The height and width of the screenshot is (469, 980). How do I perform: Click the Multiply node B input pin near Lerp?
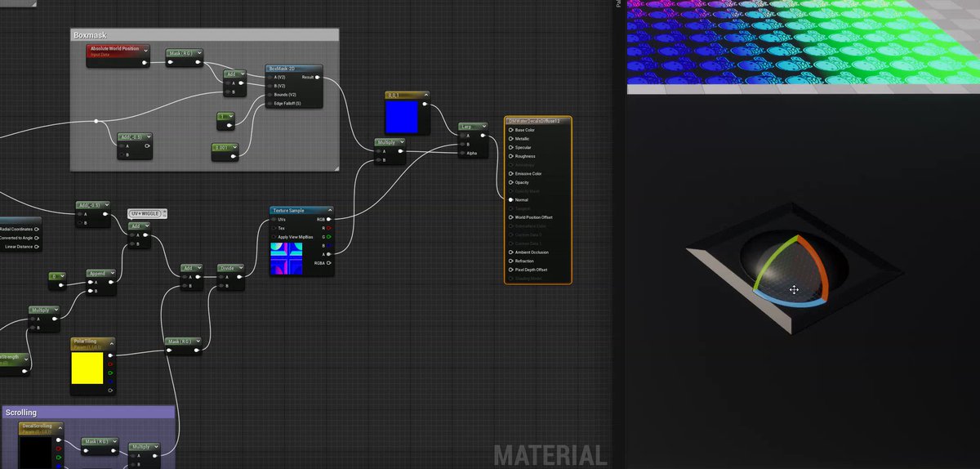click(x=379, y=160)
